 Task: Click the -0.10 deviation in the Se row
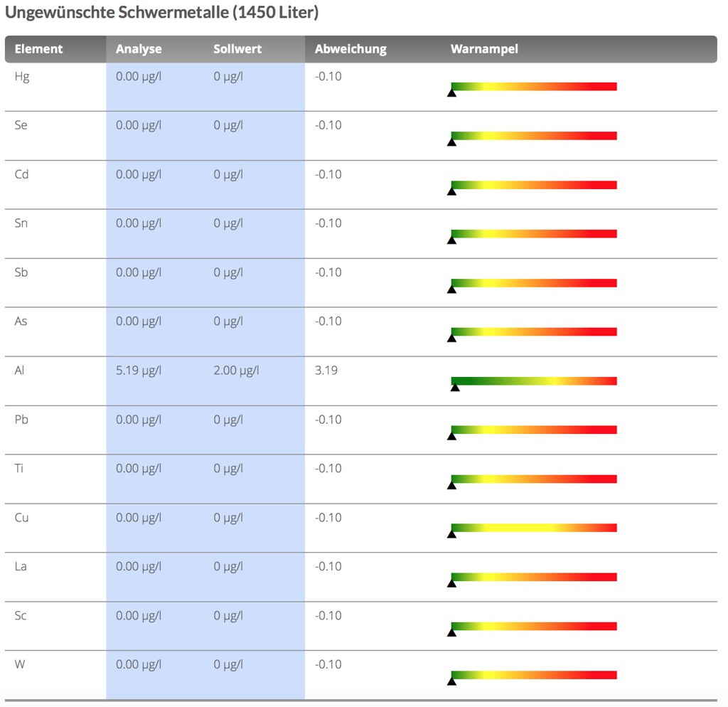pos(328,125)
